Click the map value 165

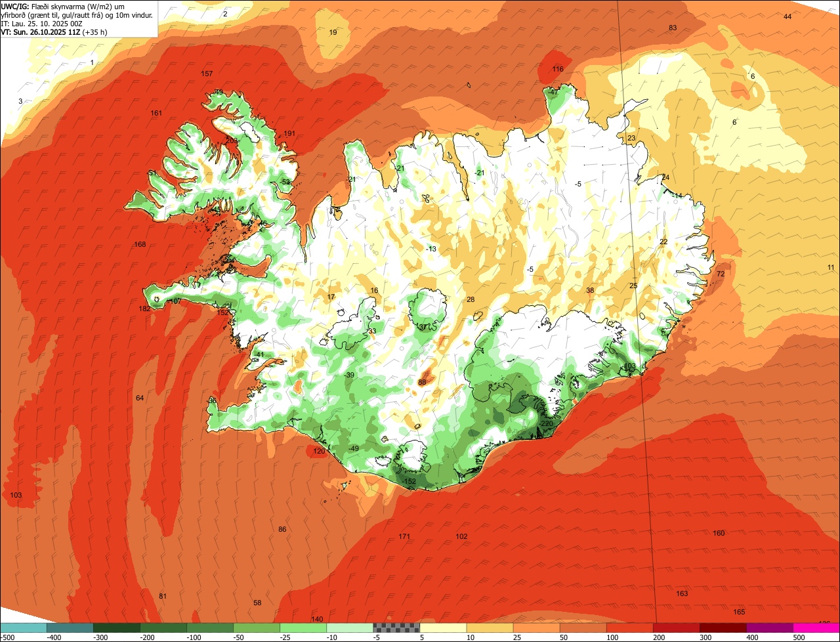click(x=739, y=612)
